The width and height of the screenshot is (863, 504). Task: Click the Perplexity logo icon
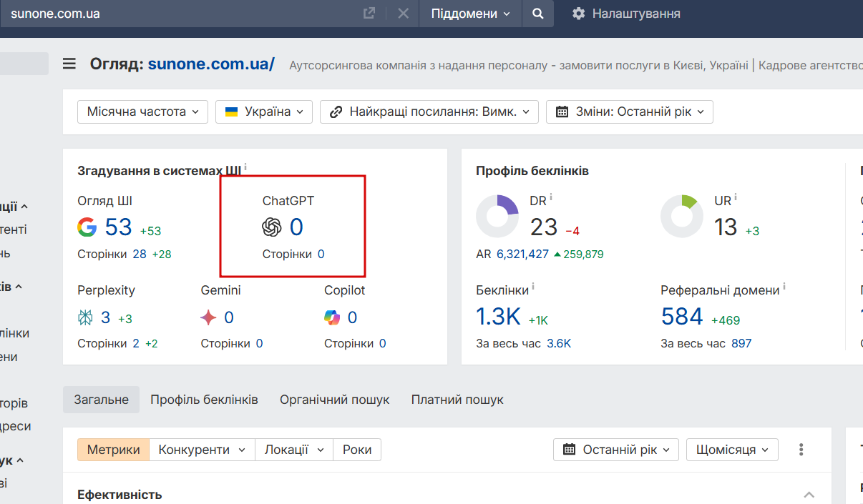point(86,317)
